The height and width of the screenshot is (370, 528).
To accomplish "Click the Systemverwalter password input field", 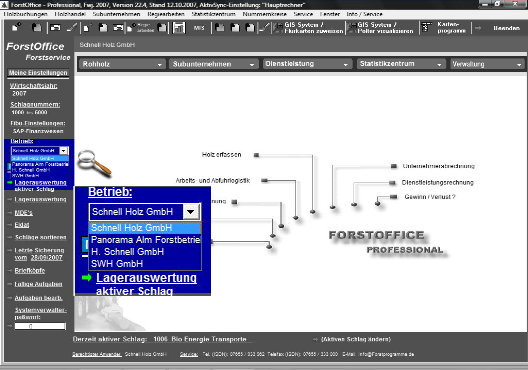I will 40,326.
